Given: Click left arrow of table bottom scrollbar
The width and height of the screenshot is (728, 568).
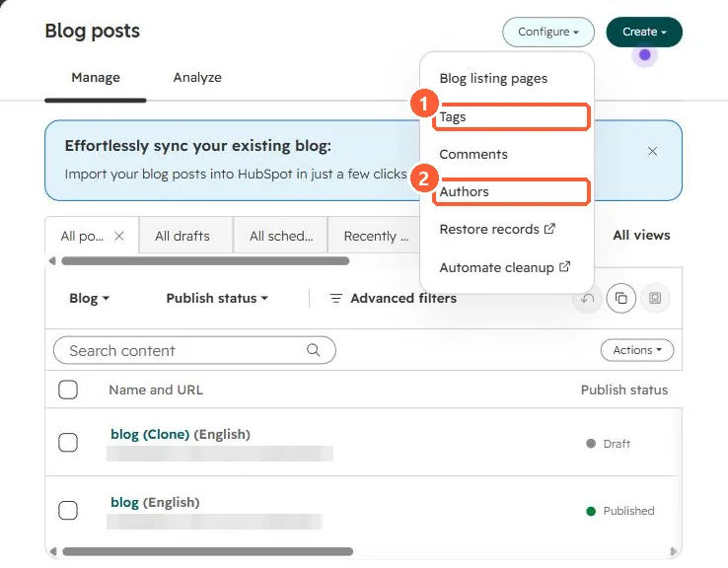Looking at the screenshot, I should point(53,552).
